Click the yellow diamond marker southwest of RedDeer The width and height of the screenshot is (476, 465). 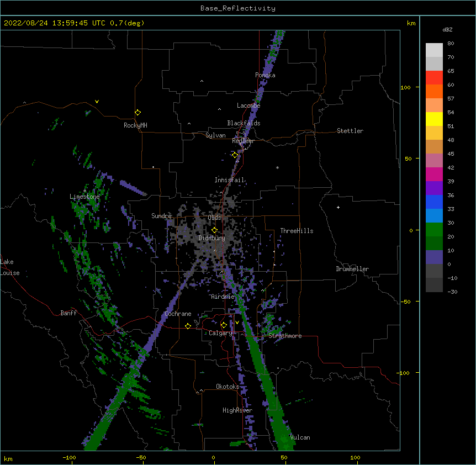[x=235, y=155]
